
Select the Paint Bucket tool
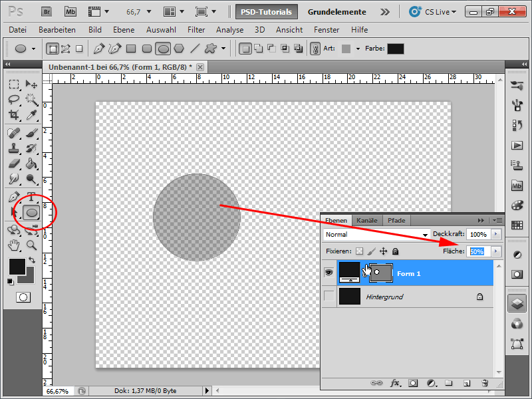point(31,164)
